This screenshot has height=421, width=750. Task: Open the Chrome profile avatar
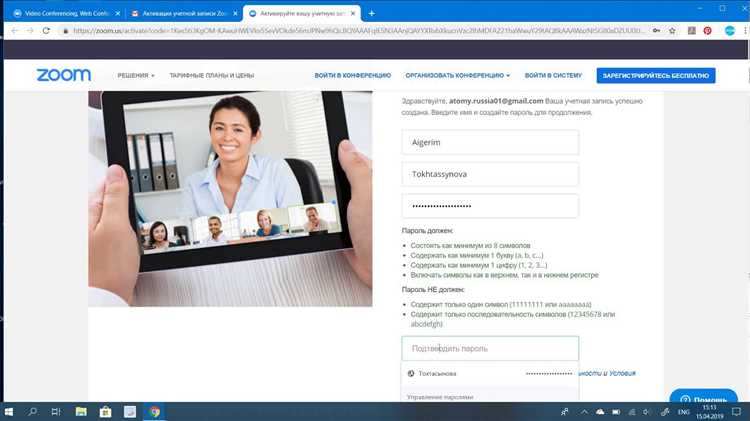[x=729, y=31]
